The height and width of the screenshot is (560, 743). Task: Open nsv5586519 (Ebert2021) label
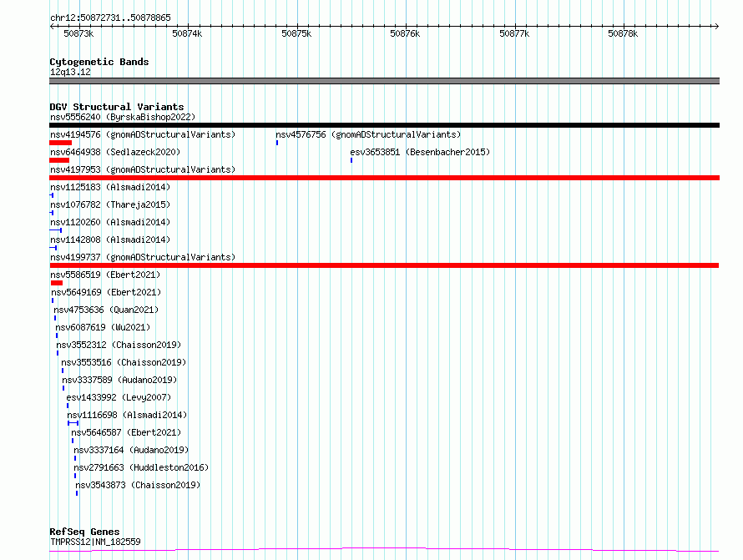[x=105, y=275]
